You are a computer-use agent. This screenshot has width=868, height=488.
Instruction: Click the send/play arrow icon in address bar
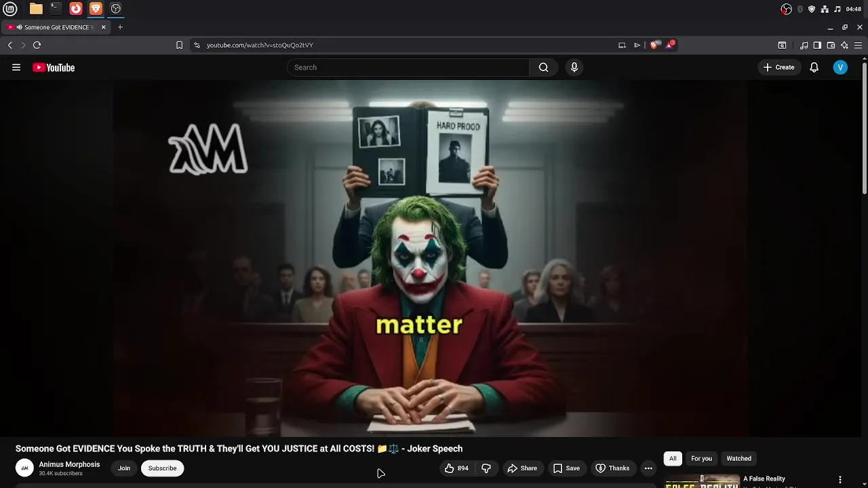click(x=637, y=45)
